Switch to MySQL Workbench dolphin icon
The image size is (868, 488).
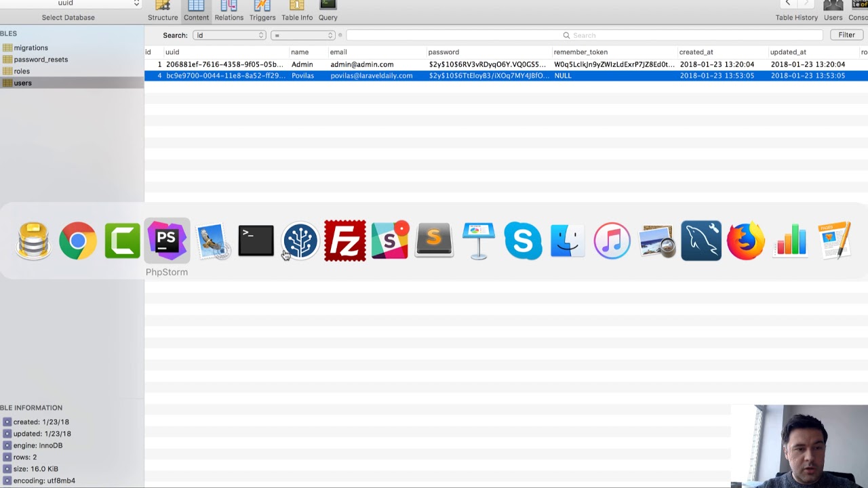(701, 241)
